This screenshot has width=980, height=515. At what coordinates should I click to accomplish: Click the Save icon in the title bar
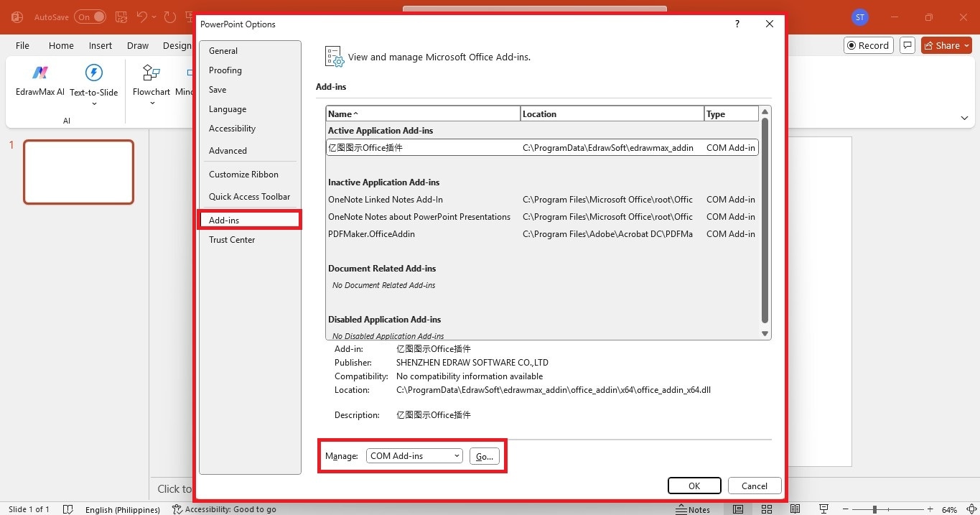tap(121, 17)
